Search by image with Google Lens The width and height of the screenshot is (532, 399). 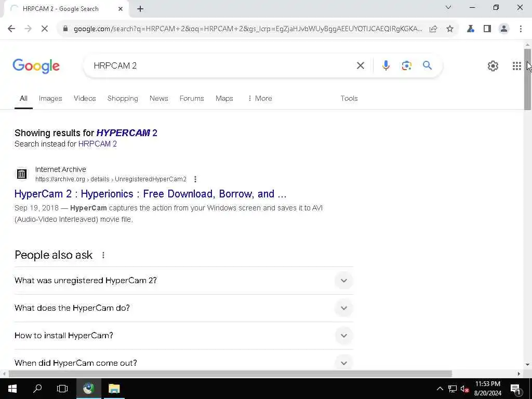point(406,65)
